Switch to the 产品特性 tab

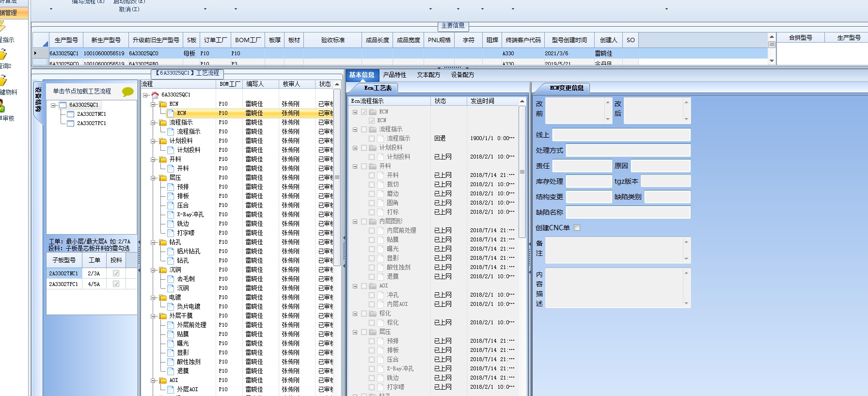[x=395, y=75]
